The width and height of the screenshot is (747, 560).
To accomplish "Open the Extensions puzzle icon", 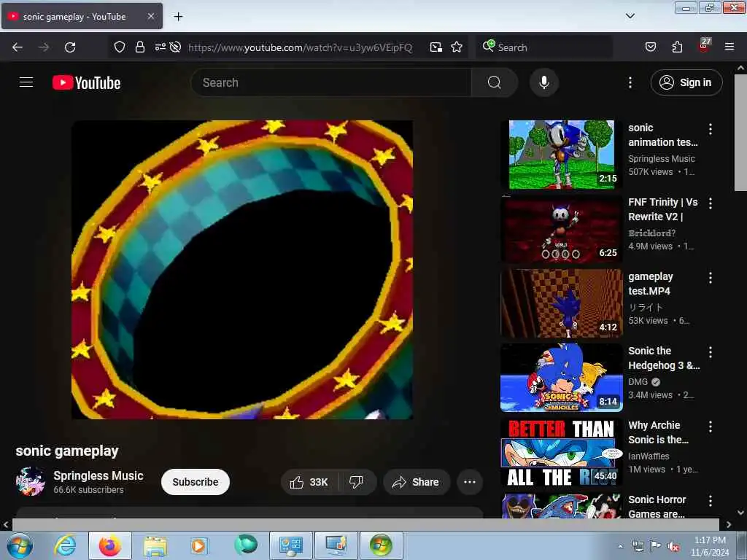I will tap(677, 47).
